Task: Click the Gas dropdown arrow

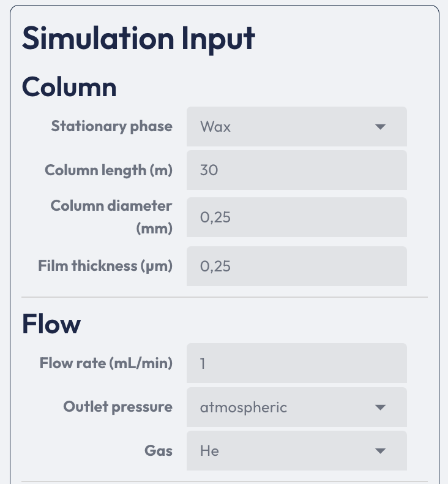Action: 380,451
